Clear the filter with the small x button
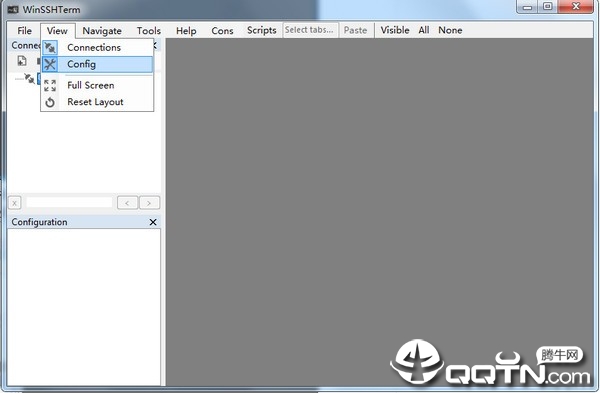 click(x=15, y=203)
